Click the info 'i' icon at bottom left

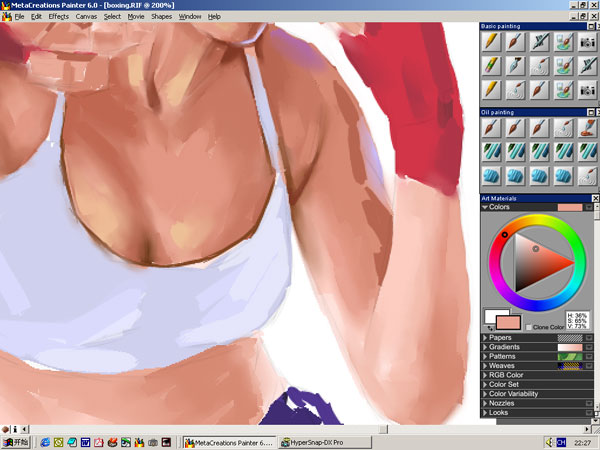pos(15,429)
